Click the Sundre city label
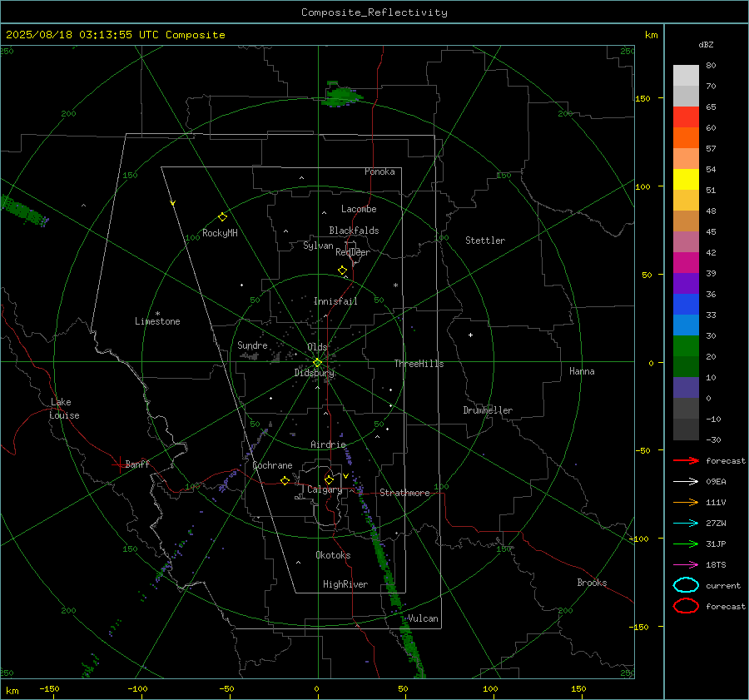Viewport: 749px width, 700px height. click(252, 345)
